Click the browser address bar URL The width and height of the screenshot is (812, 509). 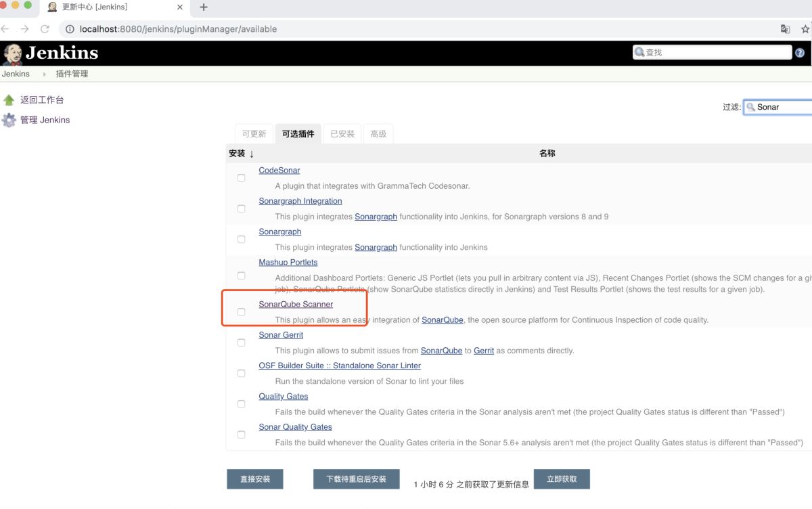tap(178, 29)
